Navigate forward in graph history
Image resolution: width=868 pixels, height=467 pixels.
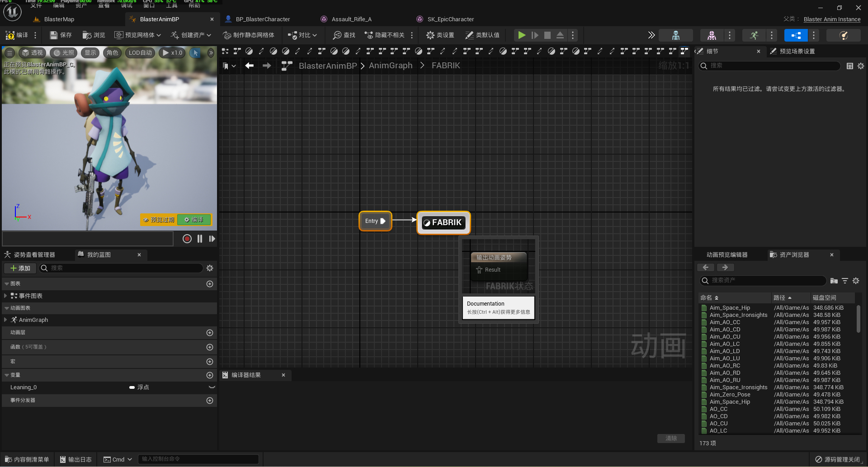(267, 66)
